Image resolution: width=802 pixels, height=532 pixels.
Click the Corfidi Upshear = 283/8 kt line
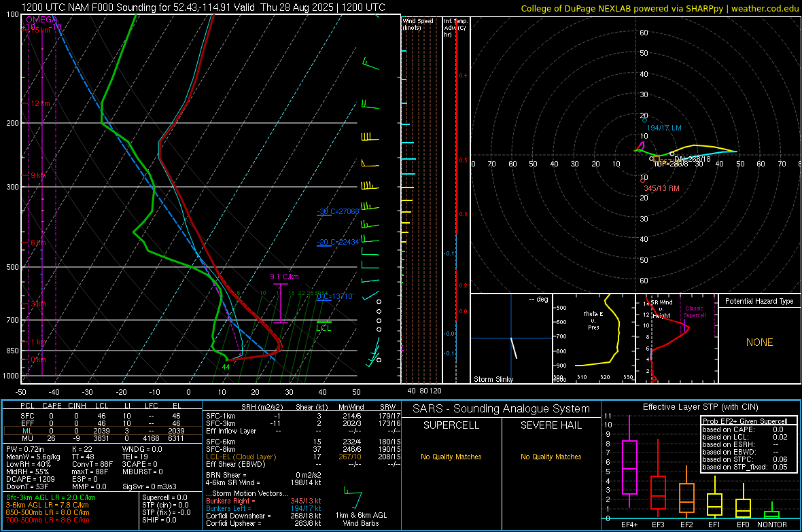coord(264,523)
